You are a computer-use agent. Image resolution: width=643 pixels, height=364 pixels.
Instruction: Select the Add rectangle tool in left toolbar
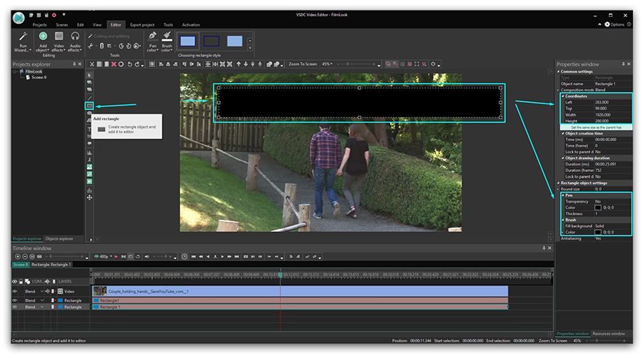pyautogui.click(x=89, y=106)
